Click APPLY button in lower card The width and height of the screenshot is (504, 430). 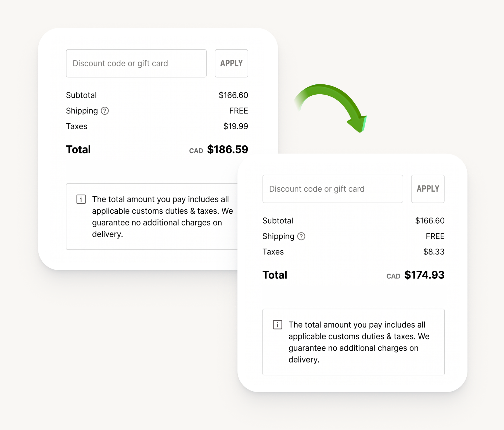coord(428,189)
